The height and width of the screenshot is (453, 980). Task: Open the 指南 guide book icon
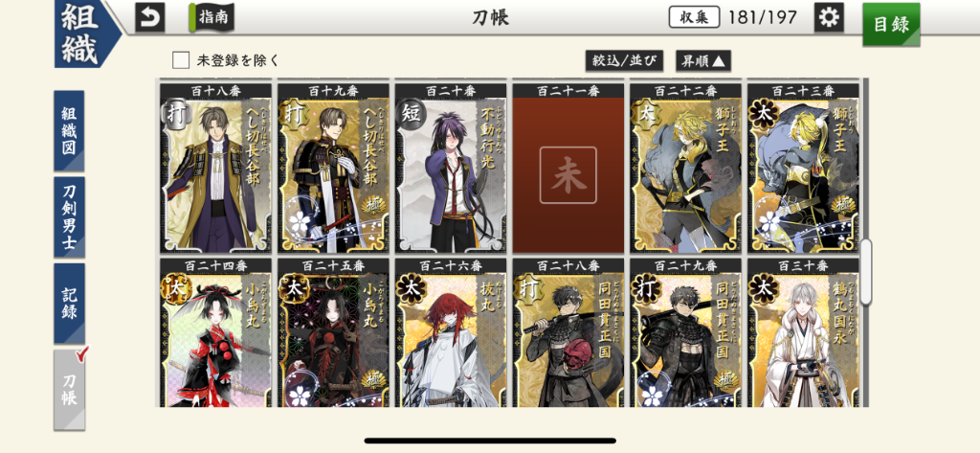[212, 17]
